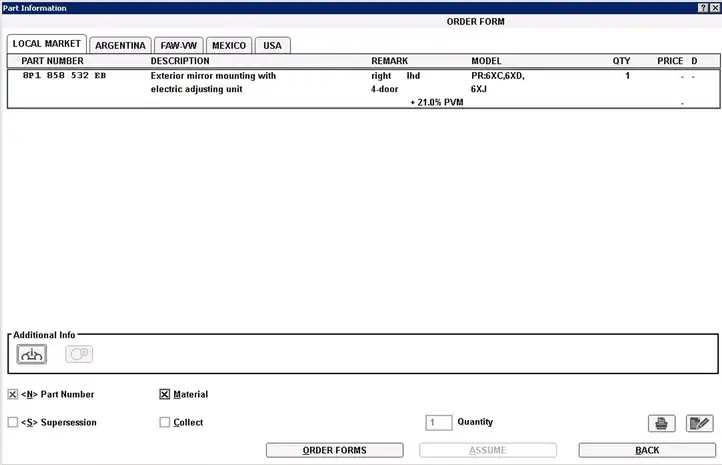Click the 'lhd' remark text
Viewport: 722px width, 465px height.
[413, 76]
